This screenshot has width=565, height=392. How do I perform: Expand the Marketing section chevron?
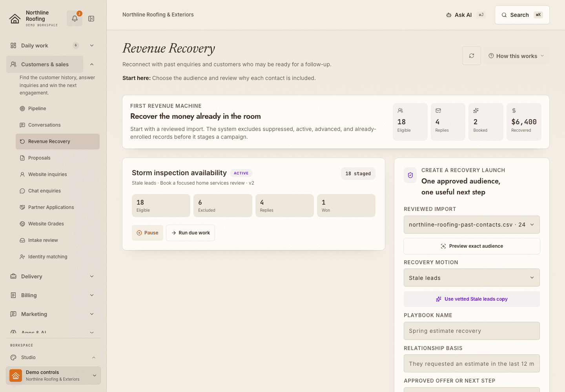coord(92,314)
